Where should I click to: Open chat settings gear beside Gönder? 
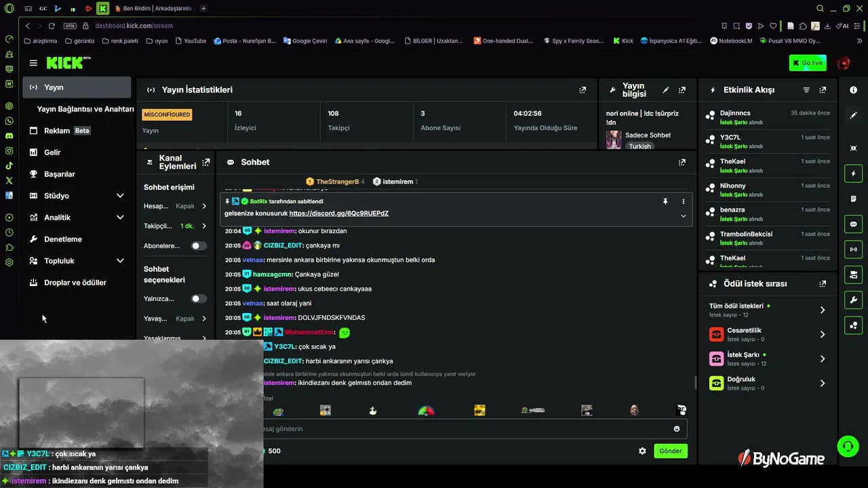[x=642, y=451]
